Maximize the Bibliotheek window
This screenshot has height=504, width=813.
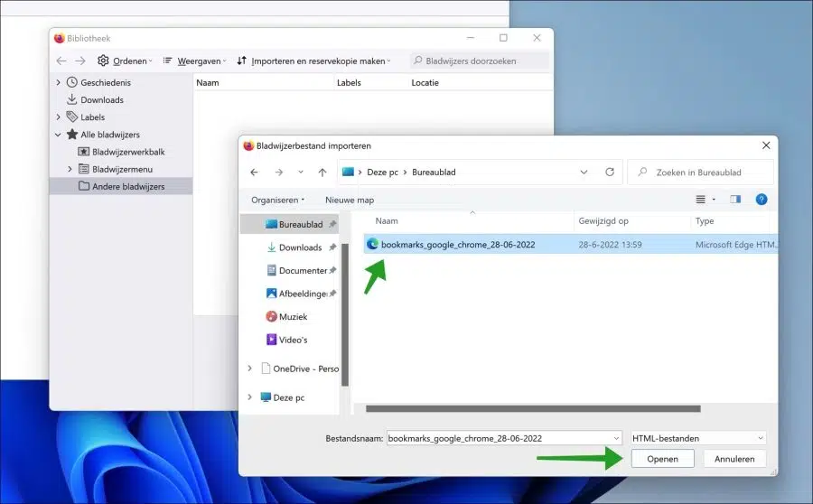503,38
